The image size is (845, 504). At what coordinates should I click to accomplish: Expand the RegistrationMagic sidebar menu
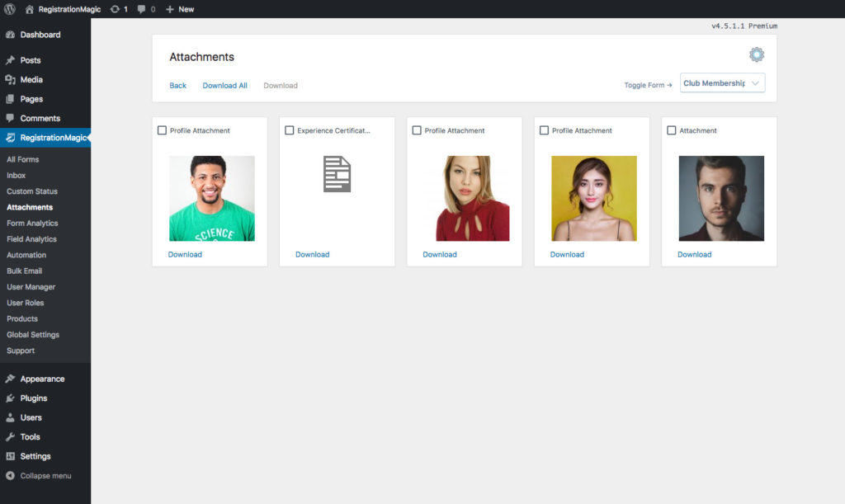pos(52,138)
